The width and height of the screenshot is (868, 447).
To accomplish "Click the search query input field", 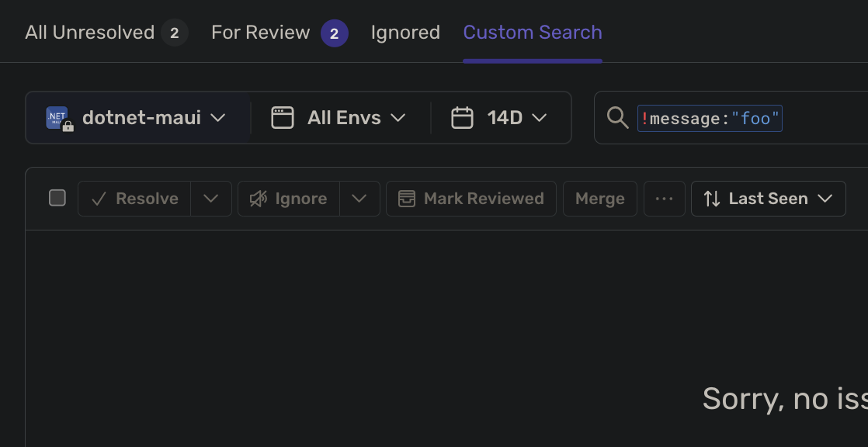I will coord(710,118).
